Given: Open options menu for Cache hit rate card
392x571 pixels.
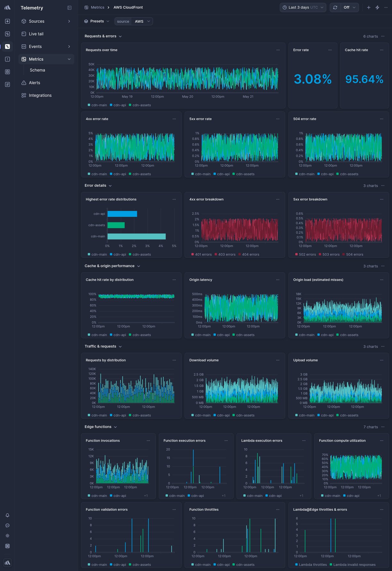Looking at the screenshot, I should click(381, 50).
